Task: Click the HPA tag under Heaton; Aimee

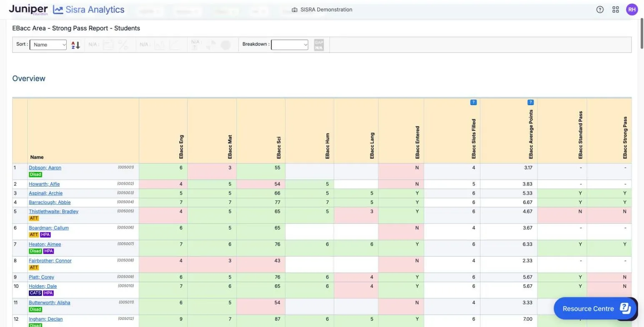Action: coord(48,251)
